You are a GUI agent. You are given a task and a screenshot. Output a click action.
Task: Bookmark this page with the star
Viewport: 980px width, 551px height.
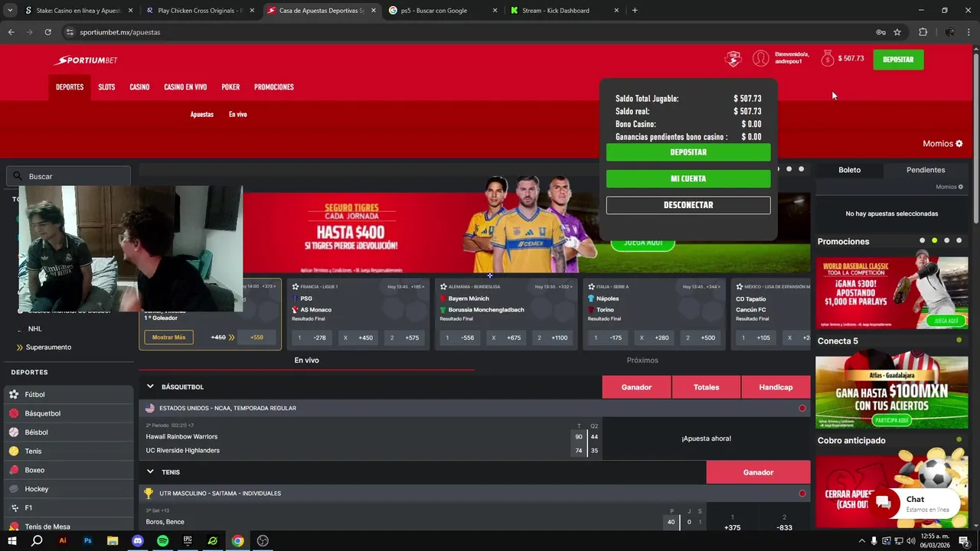click(x=897, y=32)
